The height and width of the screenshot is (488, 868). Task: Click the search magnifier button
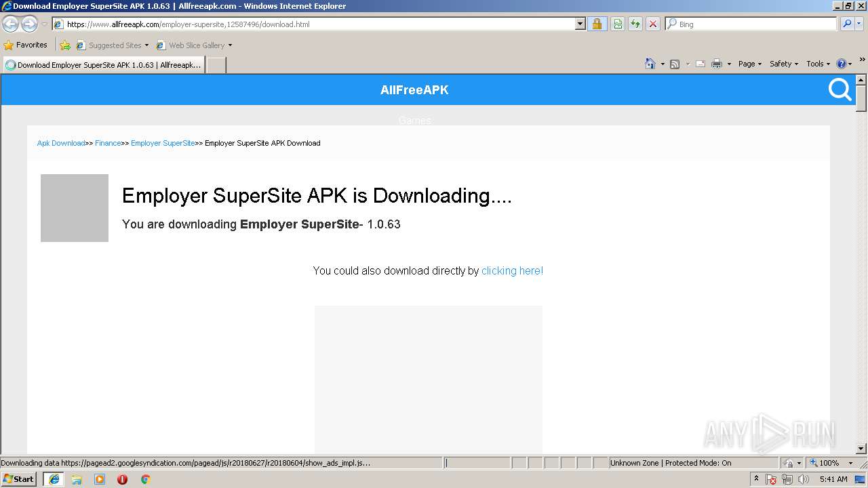point(847,24)
